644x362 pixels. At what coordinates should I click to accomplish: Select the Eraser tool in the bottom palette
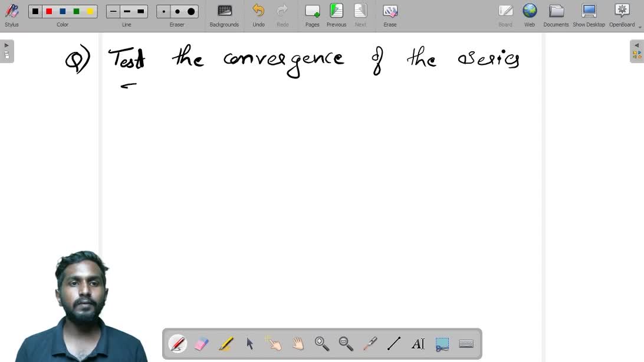click(202, 344)
